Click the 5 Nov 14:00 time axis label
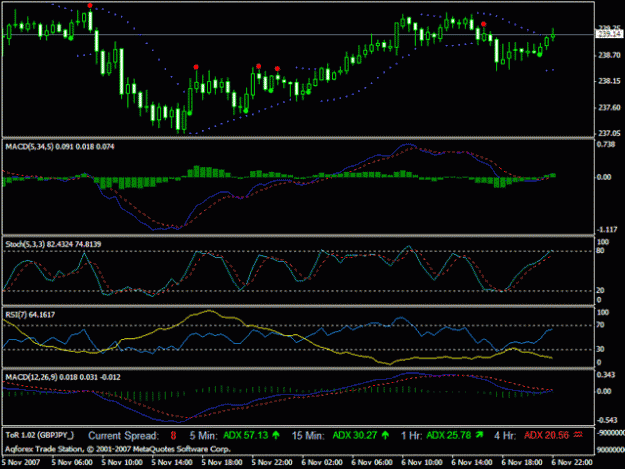 click(x=172, y=462)
